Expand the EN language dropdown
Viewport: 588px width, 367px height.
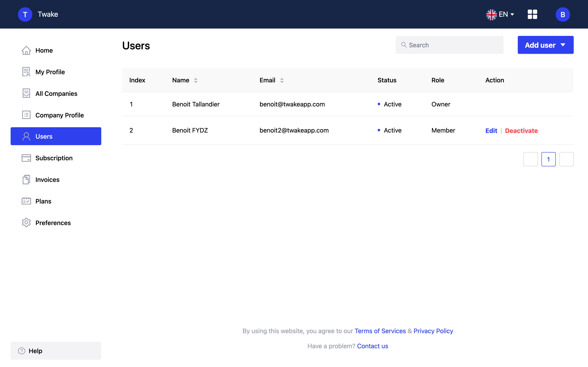pyautogui.click(x=500, y=14)
